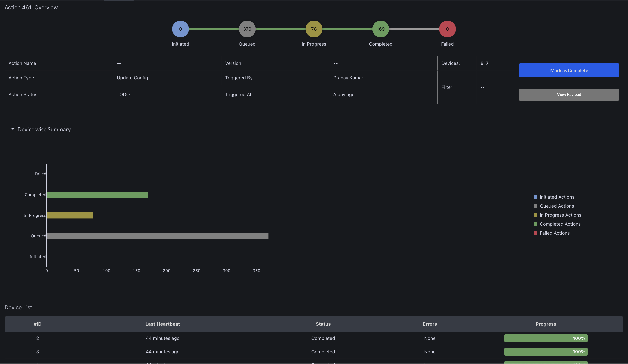
Task: Click the green Completed chart bar
Action: coord(97,195)
